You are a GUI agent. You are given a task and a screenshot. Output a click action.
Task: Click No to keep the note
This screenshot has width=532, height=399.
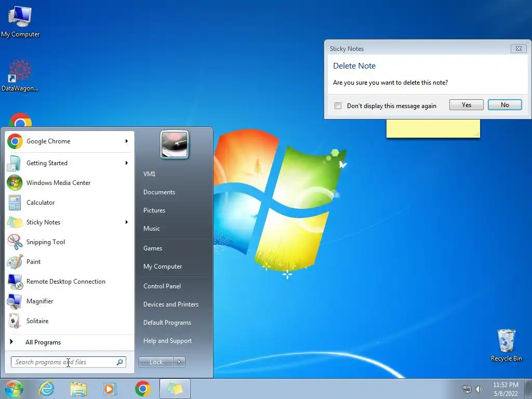click(505, 105)
